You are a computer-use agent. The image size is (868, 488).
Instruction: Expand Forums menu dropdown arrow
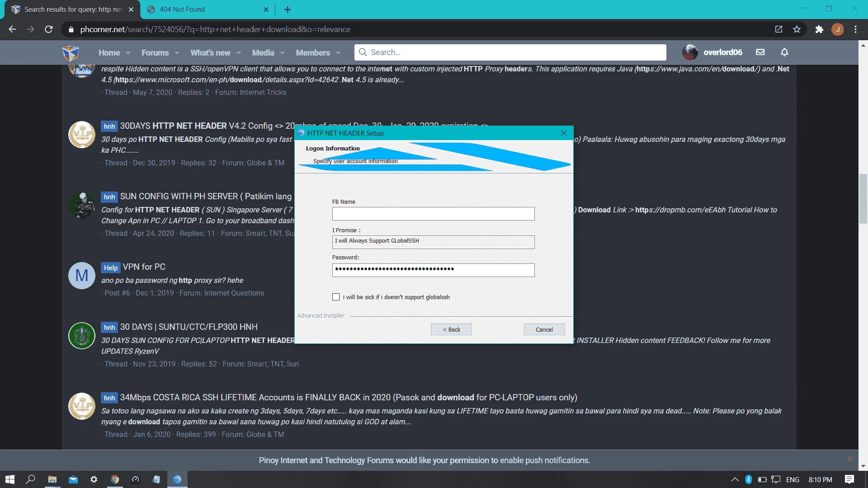(x=177, y=53)
